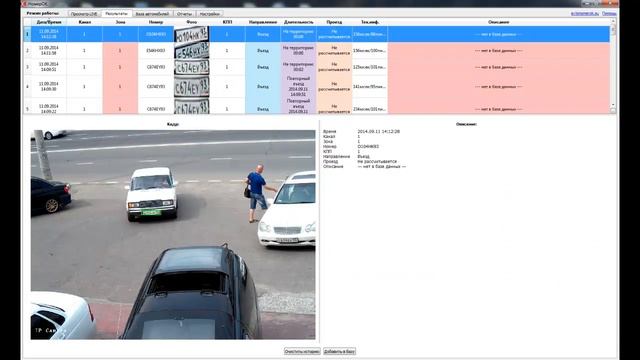Screen dimensions: 640x360
Task: Click the Выезд direction cell in row 2
Action: click(x=263, y=51)
